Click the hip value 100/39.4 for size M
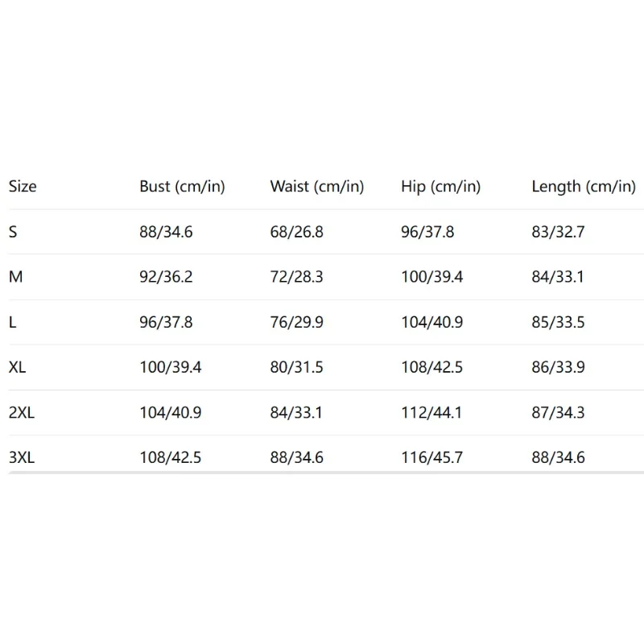 (431, 278)
